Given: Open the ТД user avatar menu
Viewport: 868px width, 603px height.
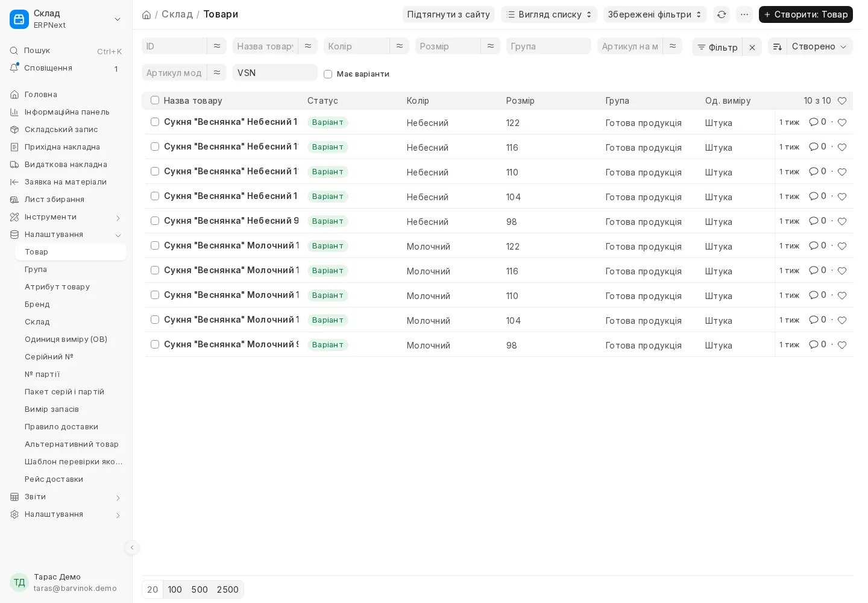Looking at the screenshot, I should [19, 582].
